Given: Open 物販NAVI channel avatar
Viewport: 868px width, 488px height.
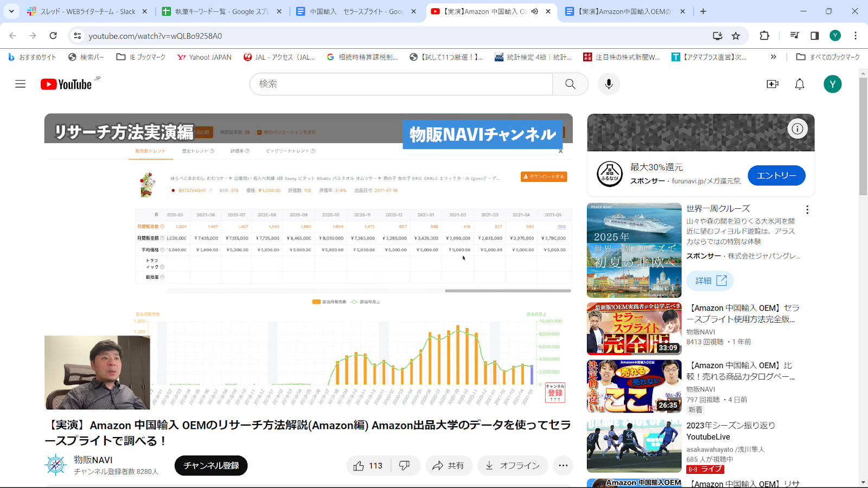Looking at the screenshot, I should [55, 465].
